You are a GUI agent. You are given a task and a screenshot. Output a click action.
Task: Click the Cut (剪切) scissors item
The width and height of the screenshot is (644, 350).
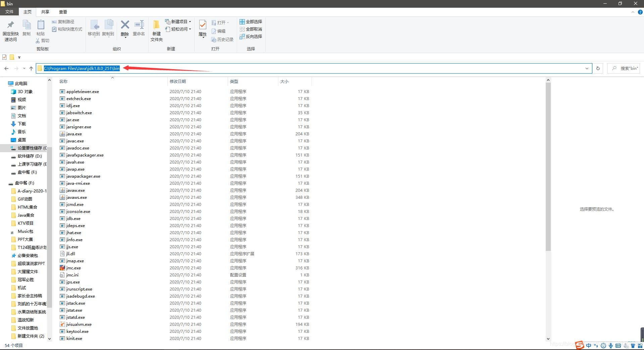[x=43, y=40]
